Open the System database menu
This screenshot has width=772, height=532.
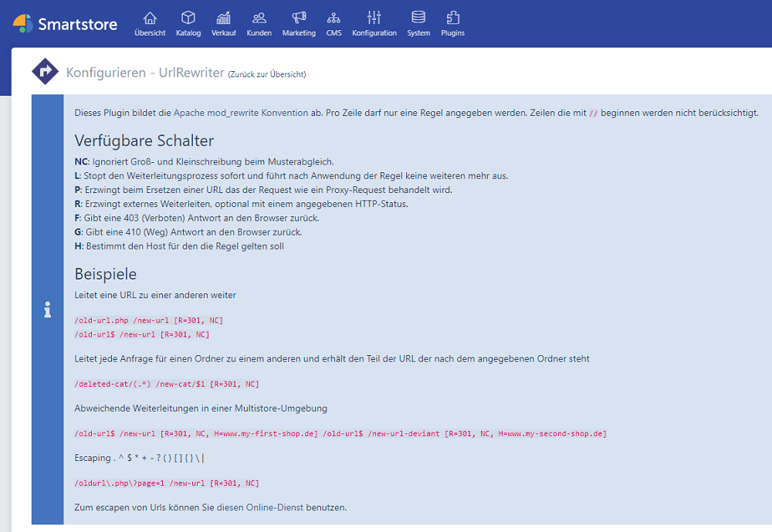[418, 23]
